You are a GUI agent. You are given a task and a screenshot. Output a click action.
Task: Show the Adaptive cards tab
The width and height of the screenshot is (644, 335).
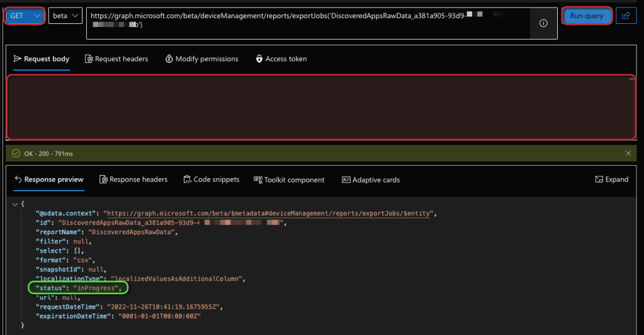[x=370, y=179]
